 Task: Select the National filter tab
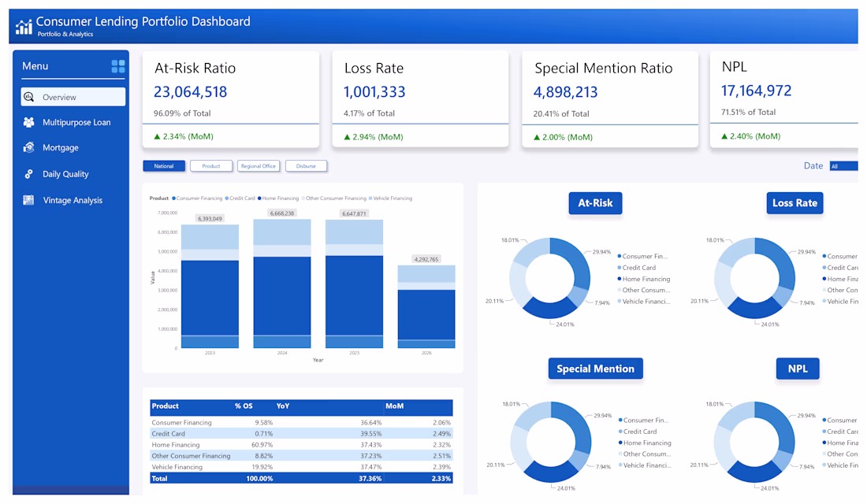[x=164, y=166]
